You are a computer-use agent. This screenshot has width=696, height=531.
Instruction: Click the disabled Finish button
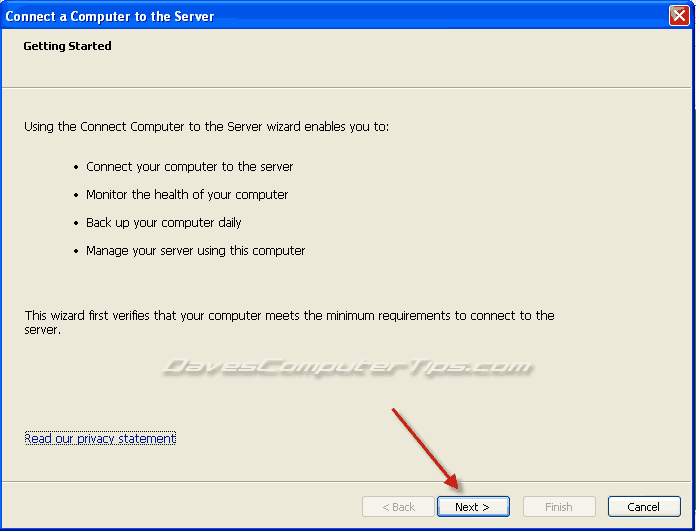point(559,507)
